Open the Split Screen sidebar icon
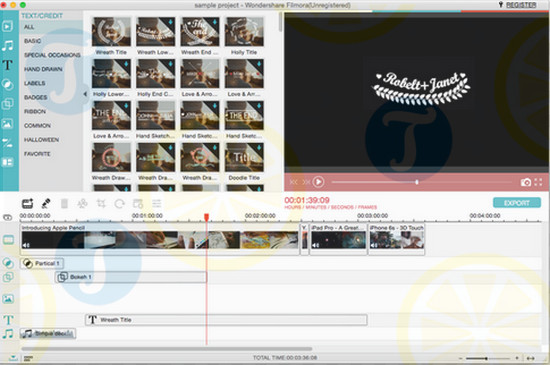The height and width of the screenshot is (365, 550). click(8, 162)
